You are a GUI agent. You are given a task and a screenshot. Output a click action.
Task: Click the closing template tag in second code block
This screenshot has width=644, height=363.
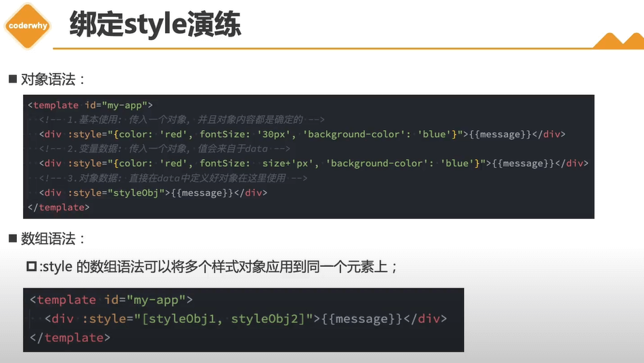70,337
